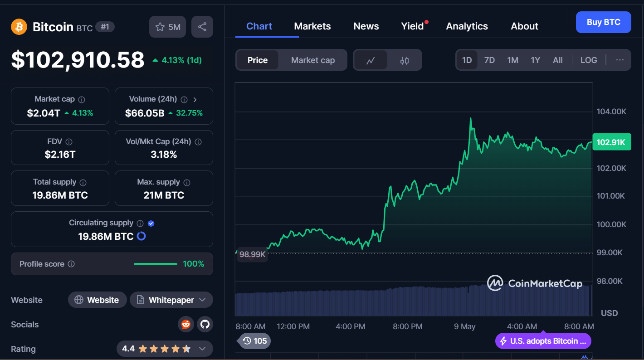The height and width of the screenshot is (360, 644).
Task: Select the All time range
Action: click(558, 60)
